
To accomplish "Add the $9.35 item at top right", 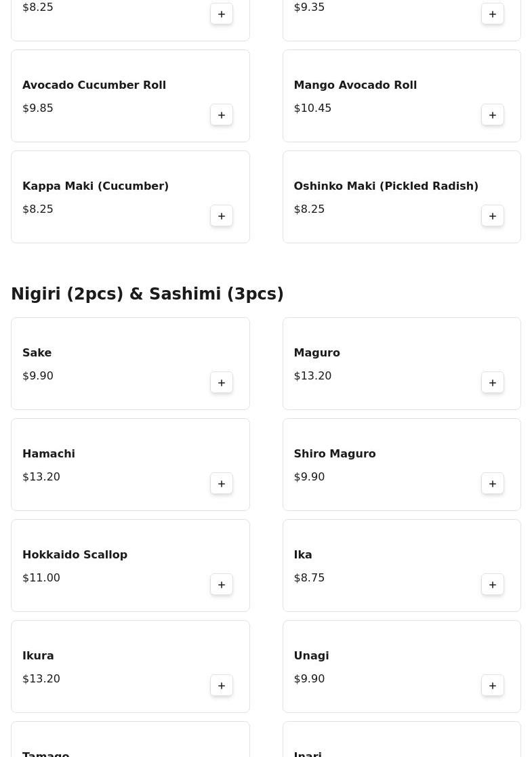I will (493, 14).
